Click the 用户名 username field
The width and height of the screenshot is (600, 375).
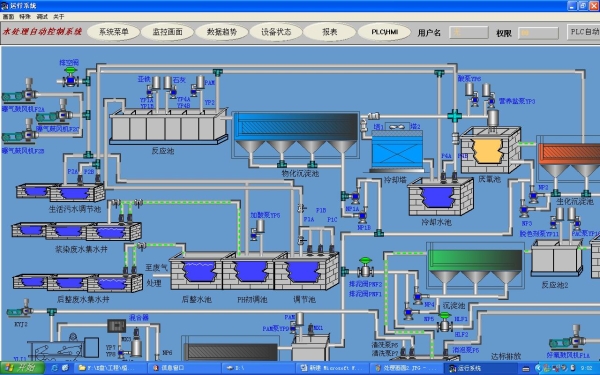tap(469, 33)
